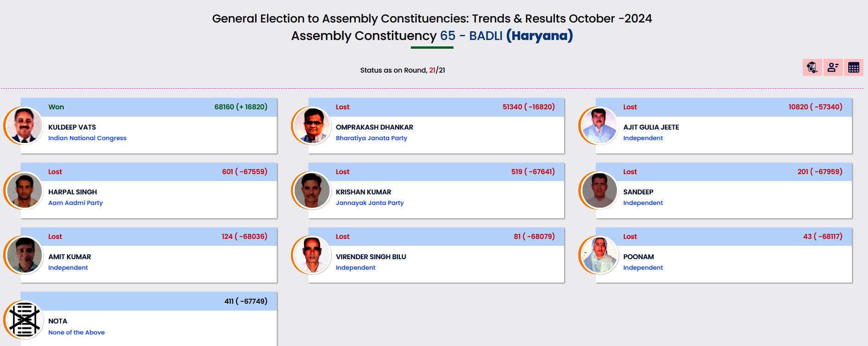Open Poonam's candidate photo
This screenshot has width=868, height=346.
[599, 255]
